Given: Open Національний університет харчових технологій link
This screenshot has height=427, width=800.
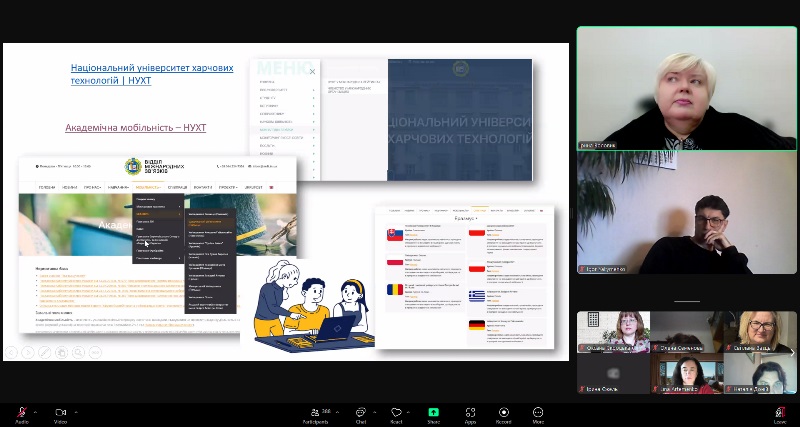Looking at the screenshot, I should click(x=152, y=74).
